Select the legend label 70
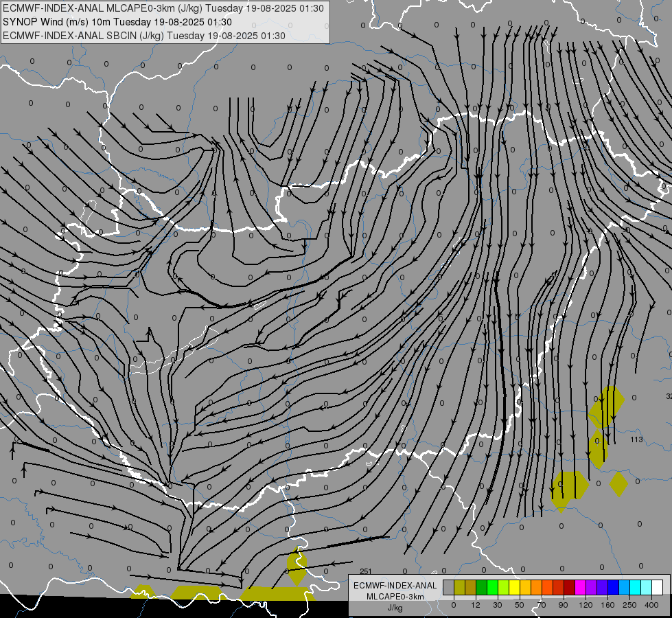This screenshot has height=618, width=672. (542, 605)
